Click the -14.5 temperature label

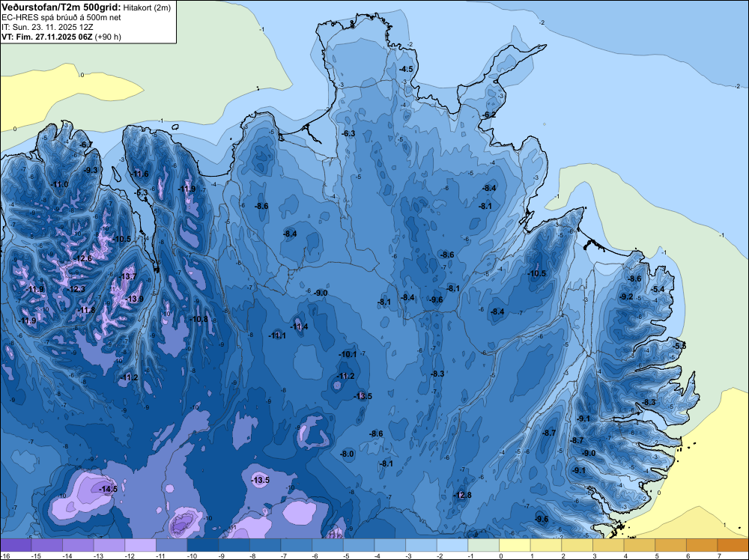tap(107, 489)
